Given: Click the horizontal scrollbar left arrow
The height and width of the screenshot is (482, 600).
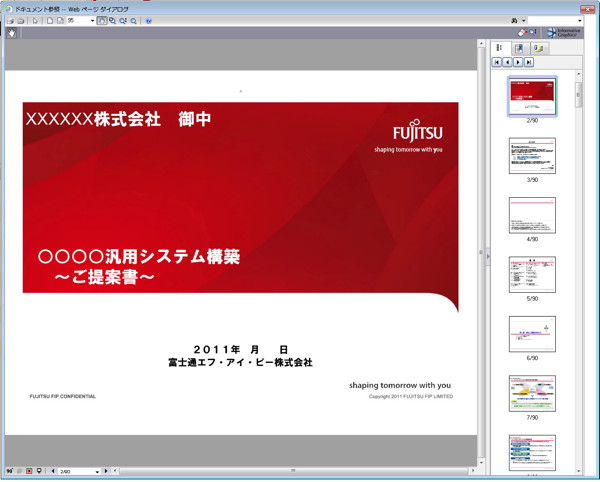Looking at the screenshot, I should coord(115,471).
